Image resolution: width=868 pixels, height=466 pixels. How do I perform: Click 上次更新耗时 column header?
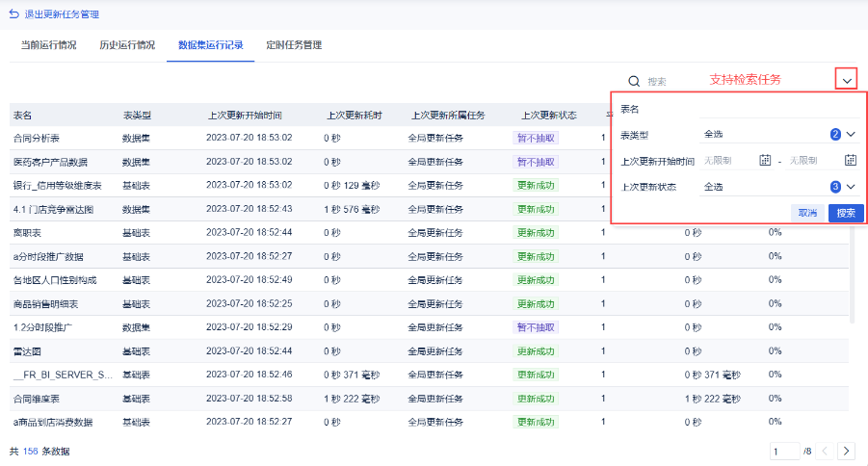355,116
